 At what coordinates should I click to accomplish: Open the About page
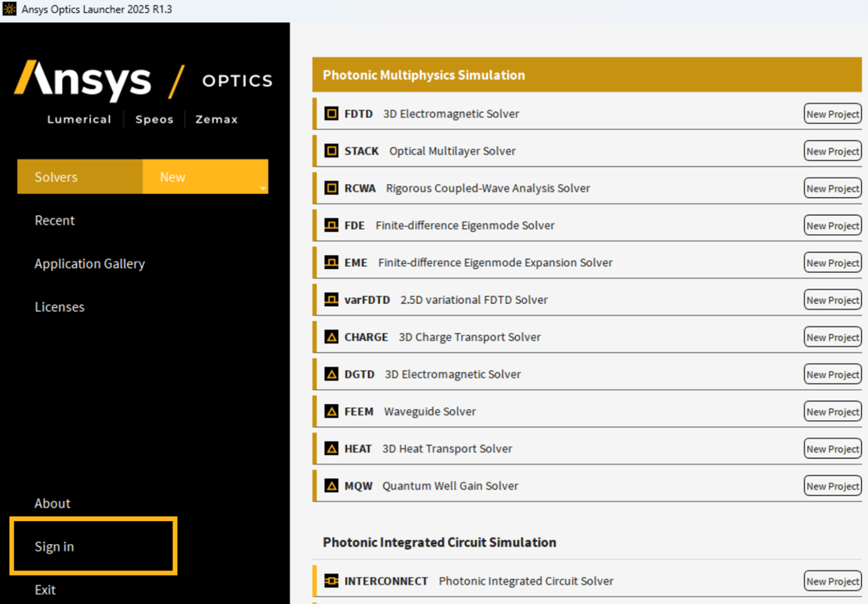coord(53,504)
